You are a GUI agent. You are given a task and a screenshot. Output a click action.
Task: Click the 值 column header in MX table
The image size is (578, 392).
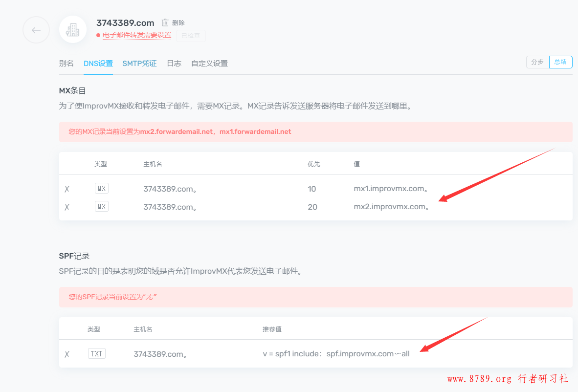356,164
